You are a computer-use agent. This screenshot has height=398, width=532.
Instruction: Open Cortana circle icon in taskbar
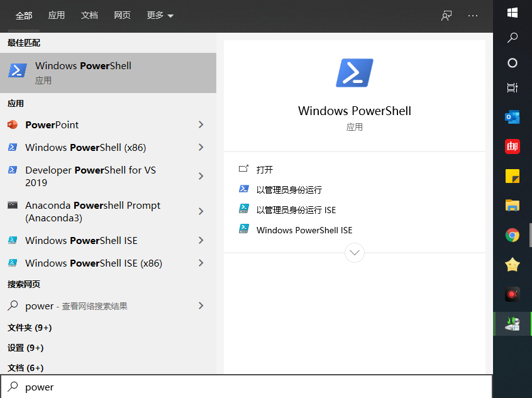click(513, 63)
